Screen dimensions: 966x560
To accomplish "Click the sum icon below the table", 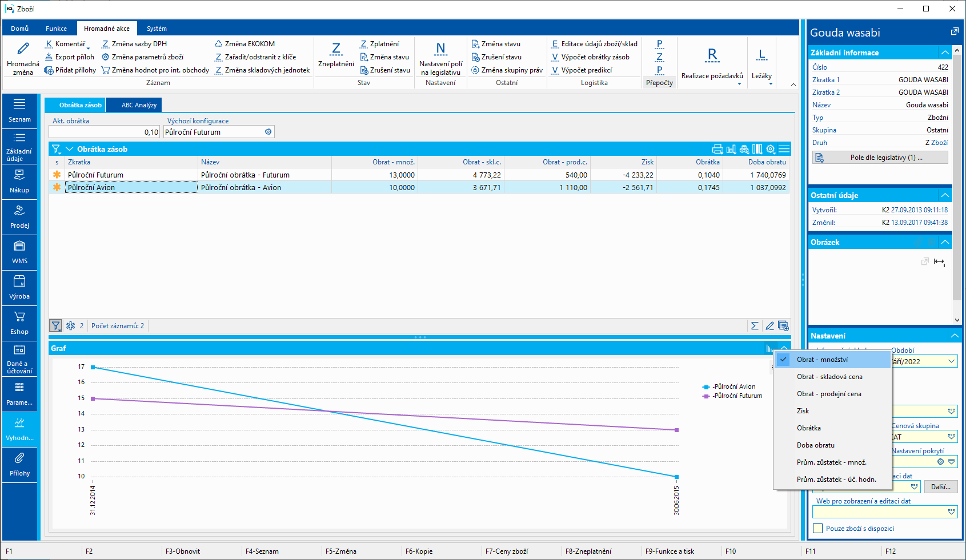I will point(755,326).
